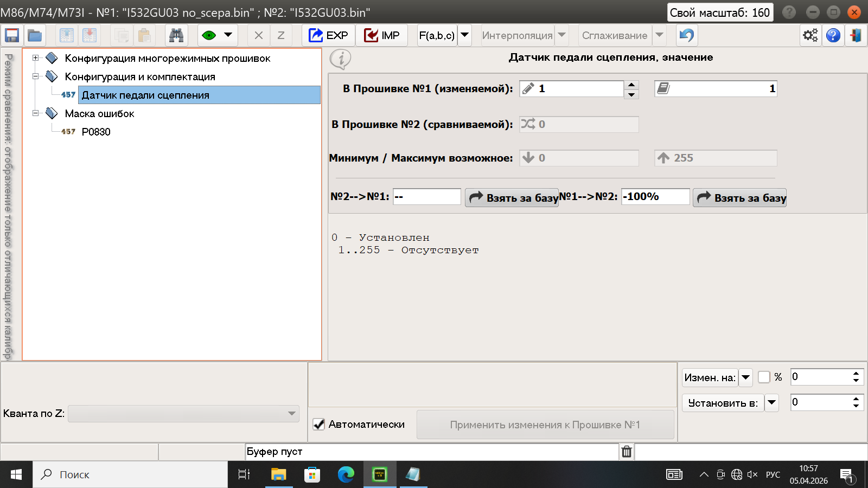Click the blue help question mark icon

tap(833, 36)
